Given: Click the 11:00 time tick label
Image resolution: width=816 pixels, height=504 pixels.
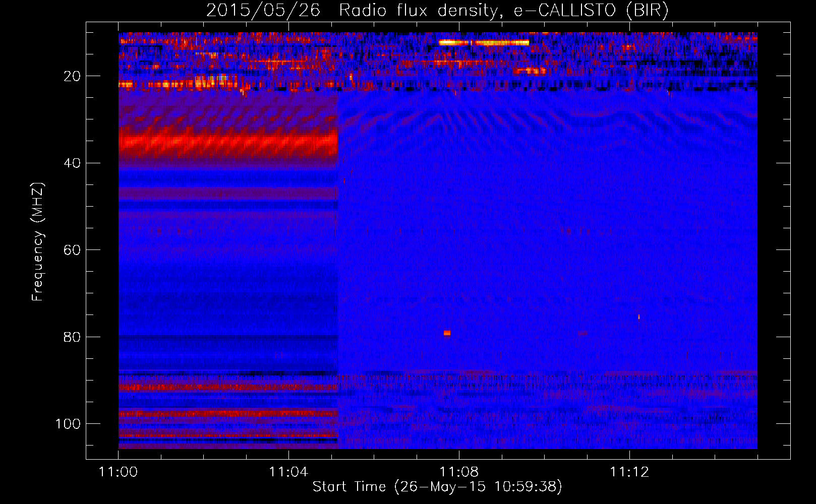Looking at the screenshot, I should point(119,472).
